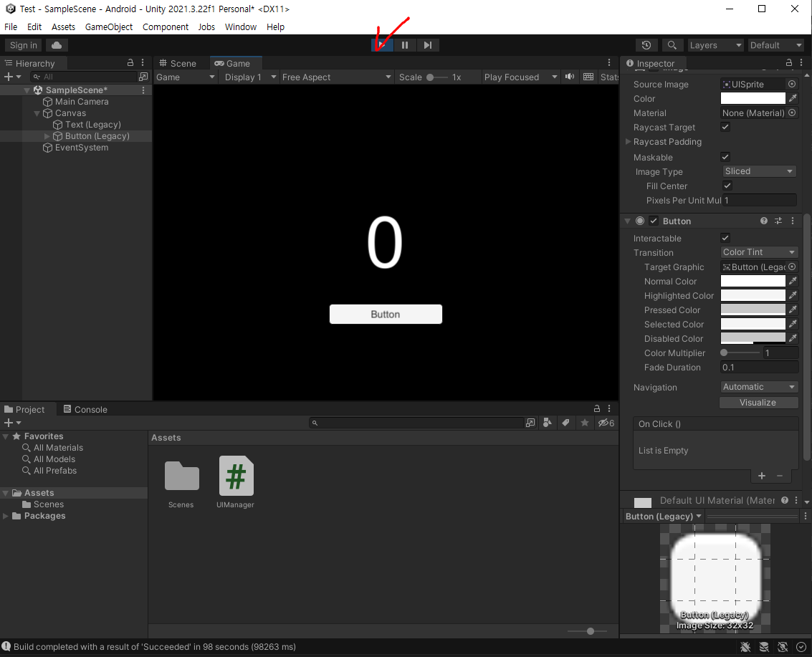812x657 pixels.
Task: Lock the Inspector panel
Action: pos(788,62)
